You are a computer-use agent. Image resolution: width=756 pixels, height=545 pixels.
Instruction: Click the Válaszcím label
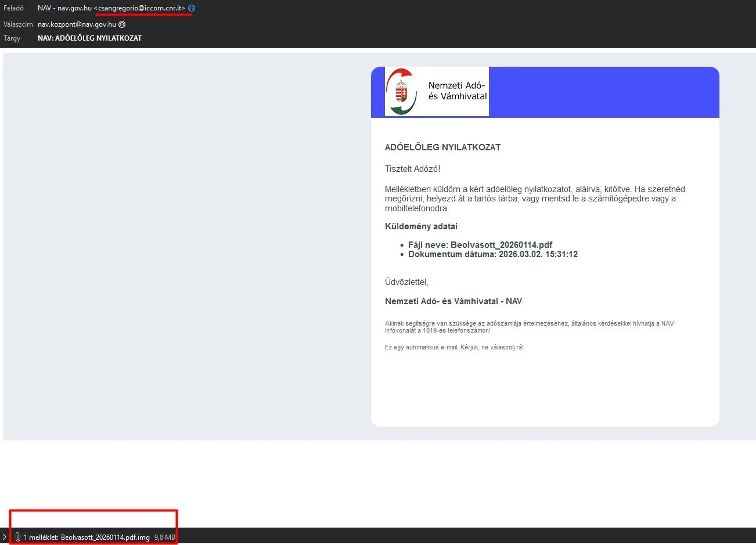18,24
